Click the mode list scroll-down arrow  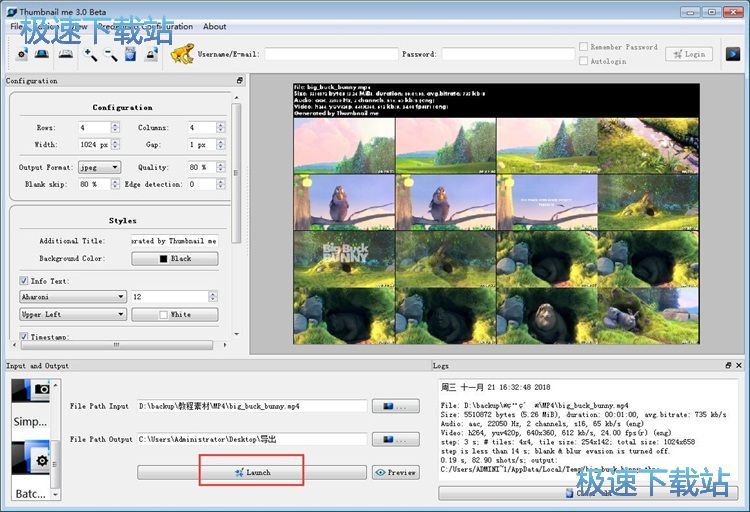[x=56, y=495]
